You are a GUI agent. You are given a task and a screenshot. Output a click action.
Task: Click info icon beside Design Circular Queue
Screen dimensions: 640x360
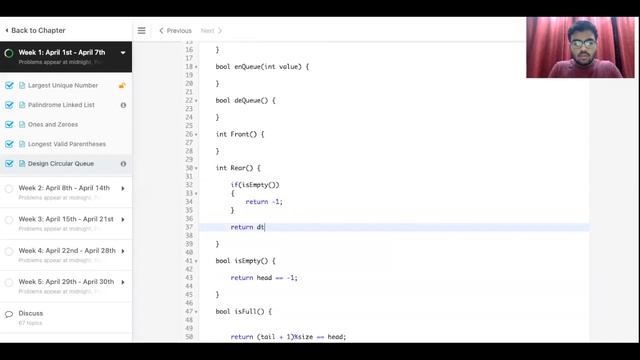tap(123, 164)
